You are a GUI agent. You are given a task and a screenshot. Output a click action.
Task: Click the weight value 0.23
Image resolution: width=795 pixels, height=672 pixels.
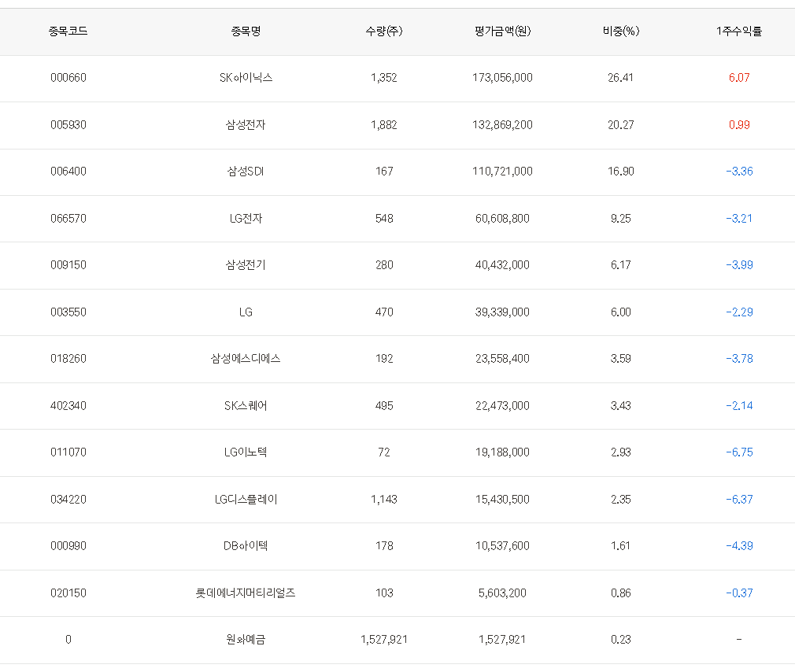[x=620, y=640]
